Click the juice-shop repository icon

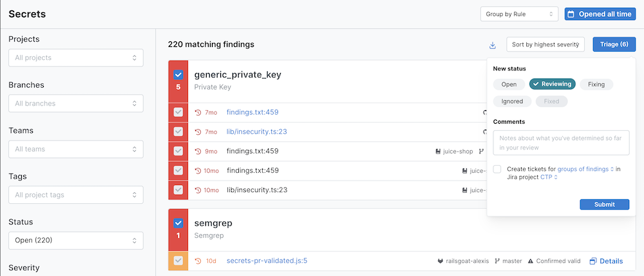(438, 152)
